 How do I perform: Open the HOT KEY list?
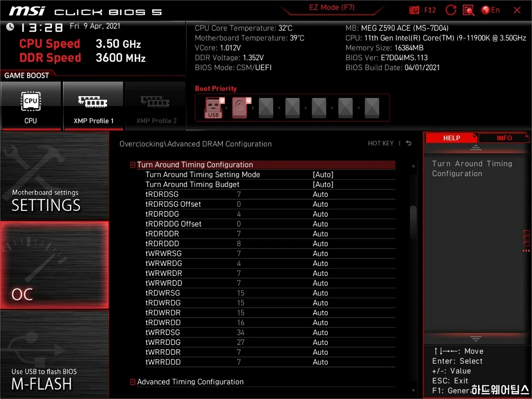[x=381, y=143]
